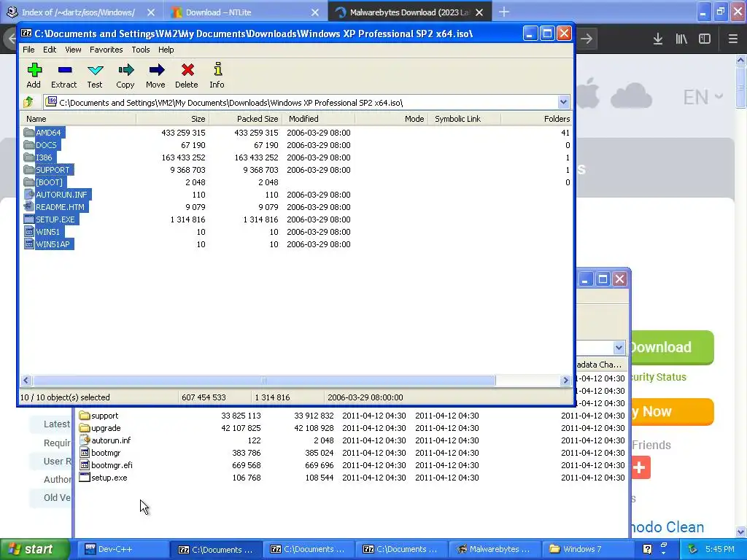This screenshot has width=747, height=560.
Task: Select the DOCS folder icon
Action: pos(29,145)
